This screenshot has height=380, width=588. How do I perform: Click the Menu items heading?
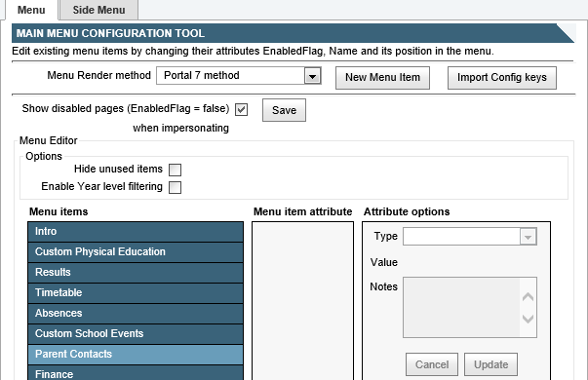(59, 211)
